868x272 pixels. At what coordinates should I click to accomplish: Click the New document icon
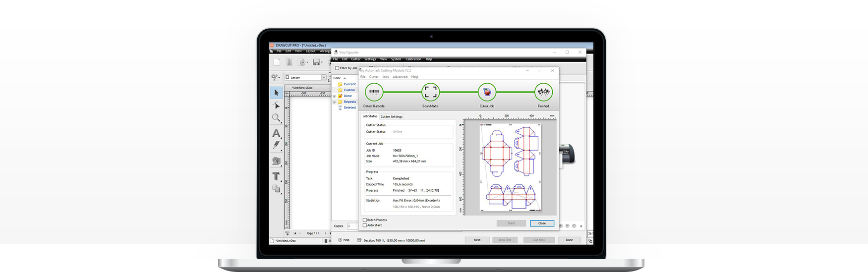click(277, 62)
